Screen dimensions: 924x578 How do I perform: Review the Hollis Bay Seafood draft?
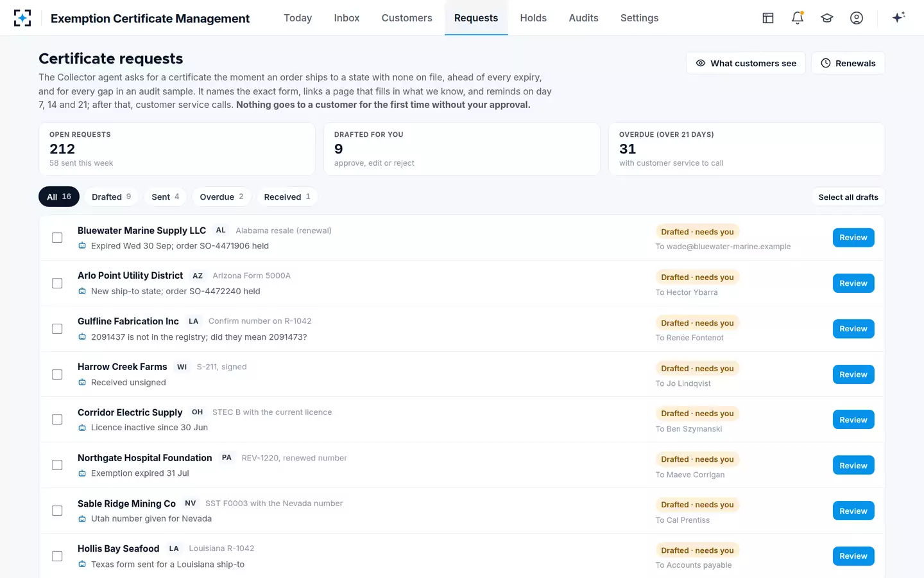[x=853, y=556]
